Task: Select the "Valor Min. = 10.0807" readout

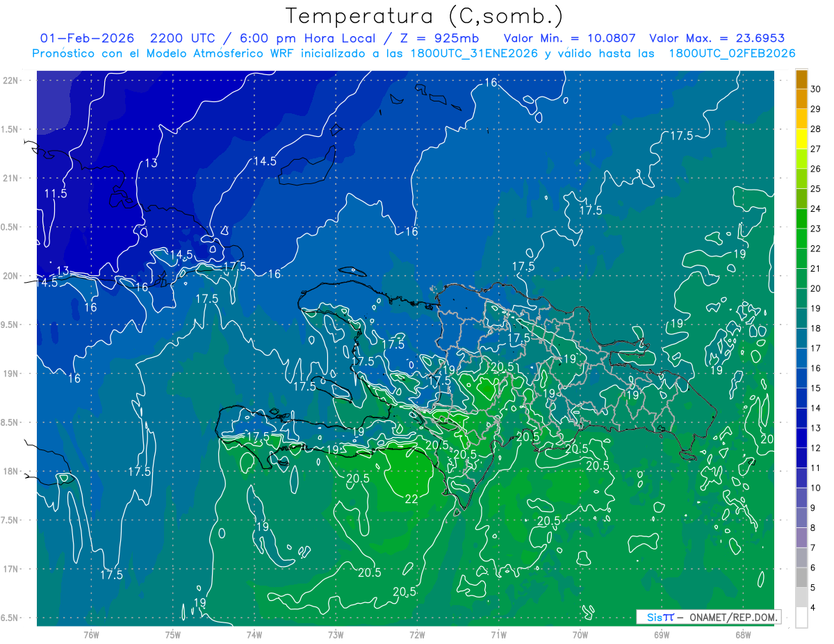Action: coord(569,38)
